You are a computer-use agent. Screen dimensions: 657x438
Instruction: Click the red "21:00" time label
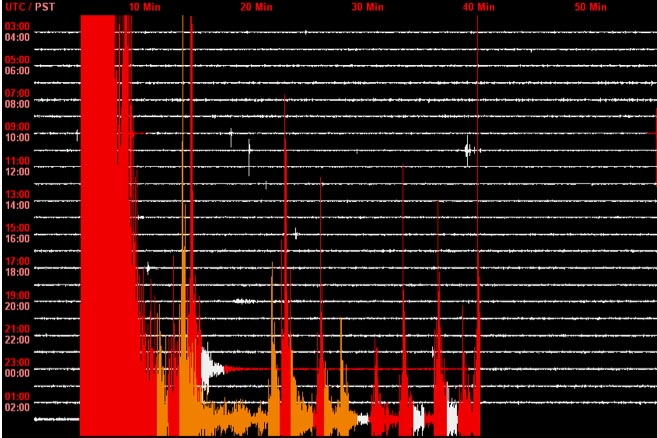pos(17,329)
